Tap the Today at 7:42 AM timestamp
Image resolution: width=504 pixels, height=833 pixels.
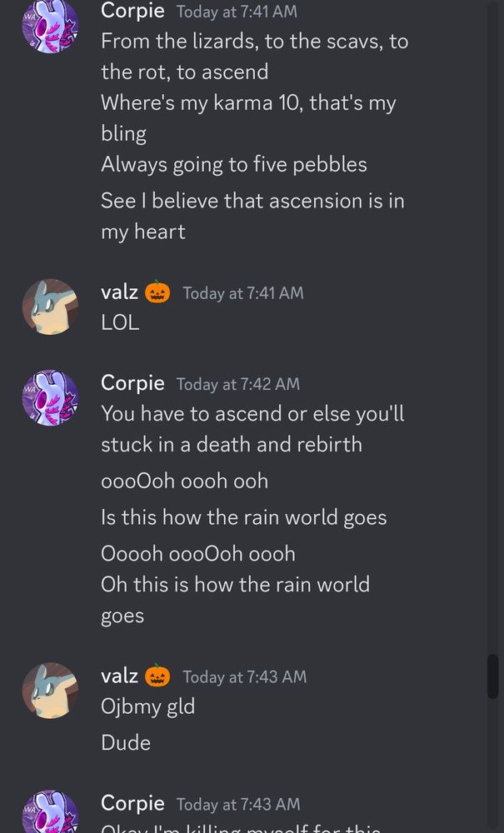[x=238, y=384]
